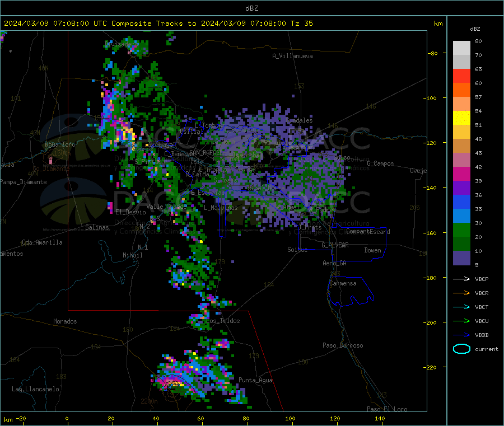Screen dimensions: 504x426
Task: Select the red swatch on dBZ scale
Action: [461, 76]
